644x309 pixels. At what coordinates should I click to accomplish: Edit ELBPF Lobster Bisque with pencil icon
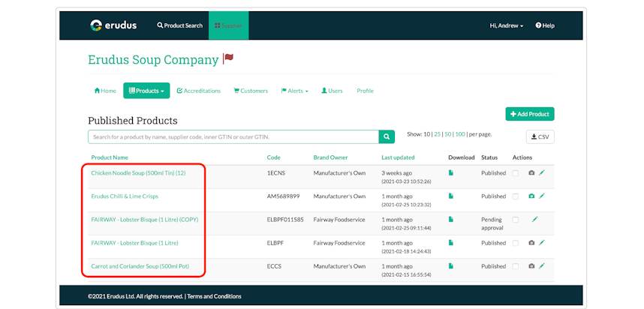[542, 243]
